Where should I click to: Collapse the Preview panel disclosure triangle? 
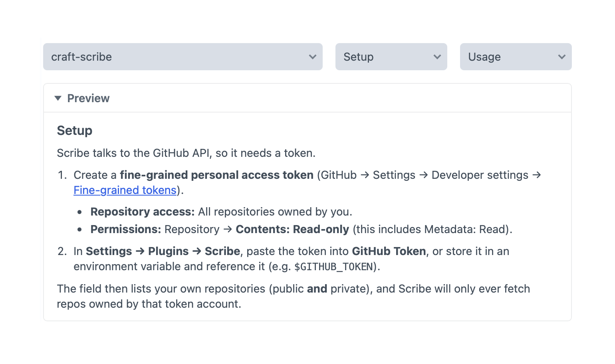point(58,98)
